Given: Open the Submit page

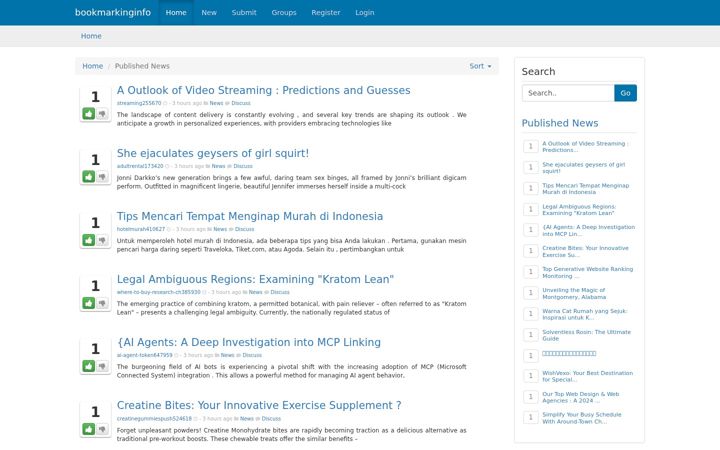Looking at the screenshot, I should [x=244, y=12].
